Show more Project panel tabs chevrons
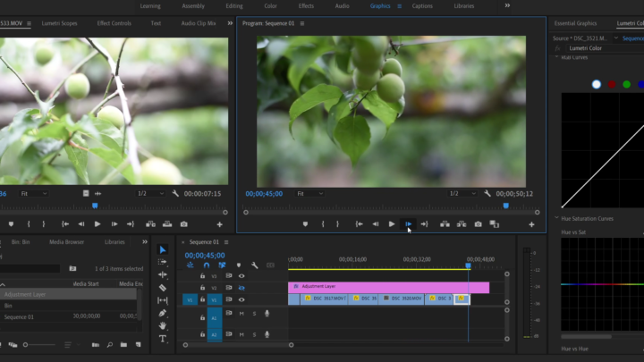The width and height of the screenshot is (644, 362). click(145, 242)
